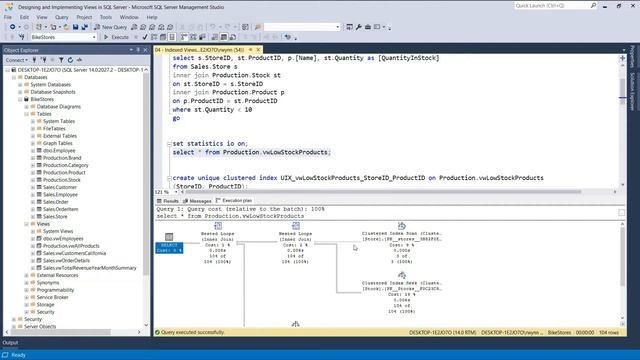Click the disconnect plug icon in Object Explorer
Image resolution: width=640 pixels, height=360 pixels.
click(x=44, y=60)
